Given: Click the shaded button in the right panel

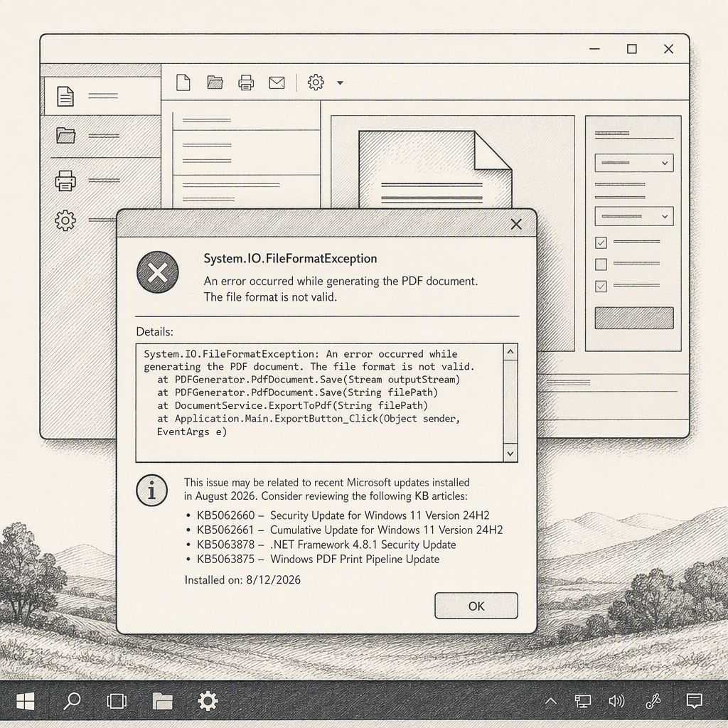Looking at the screenshot, I should [x=633, y=318].
